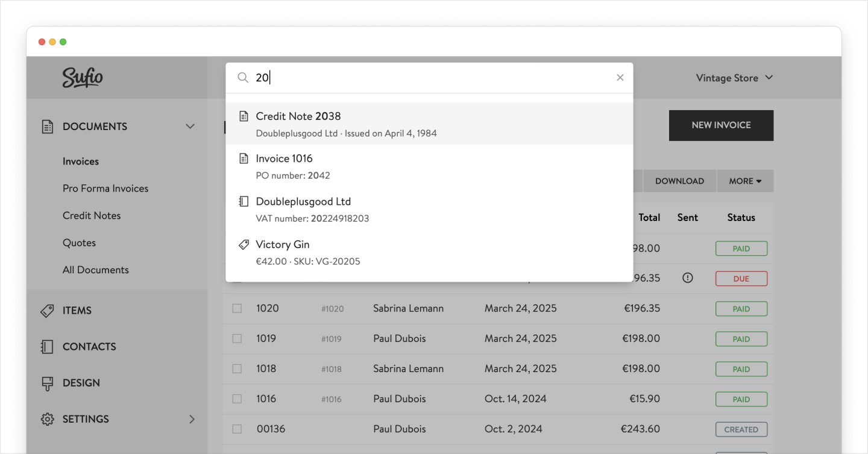Select invoice 1019 checkbox

point(237,338)
